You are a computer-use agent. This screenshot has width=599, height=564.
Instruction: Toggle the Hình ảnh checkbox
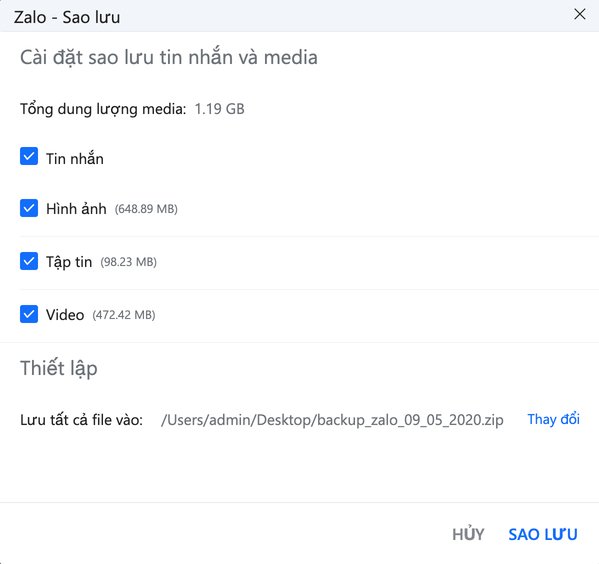(x=29, y=208)
